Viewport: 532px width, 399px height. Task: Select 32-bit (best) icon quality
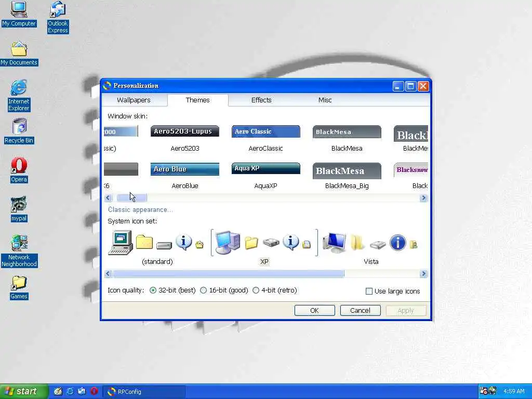point(172,290)
